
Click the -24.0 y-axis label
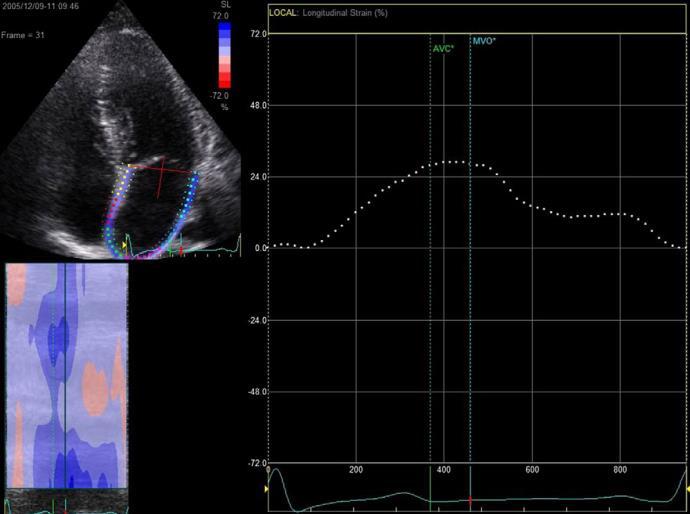pyautogui.click(x=257, y=320)
